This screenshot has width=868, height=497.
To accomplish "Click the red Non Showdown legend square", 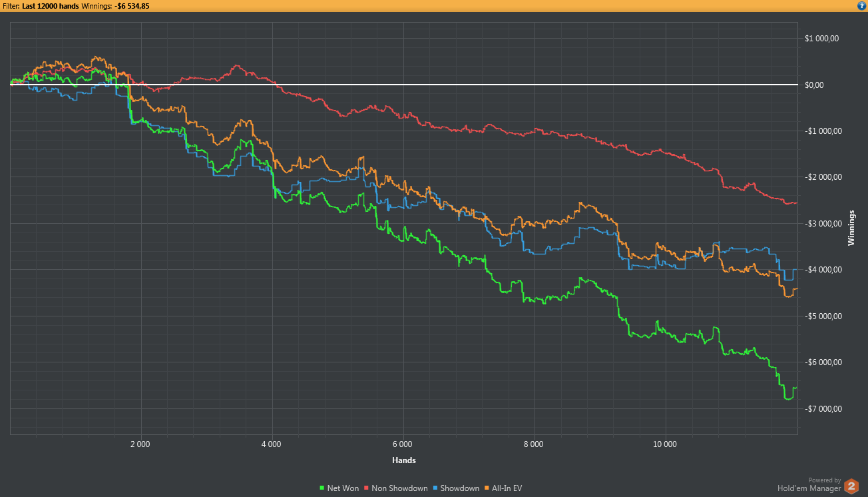I will [x=366, y=488].
